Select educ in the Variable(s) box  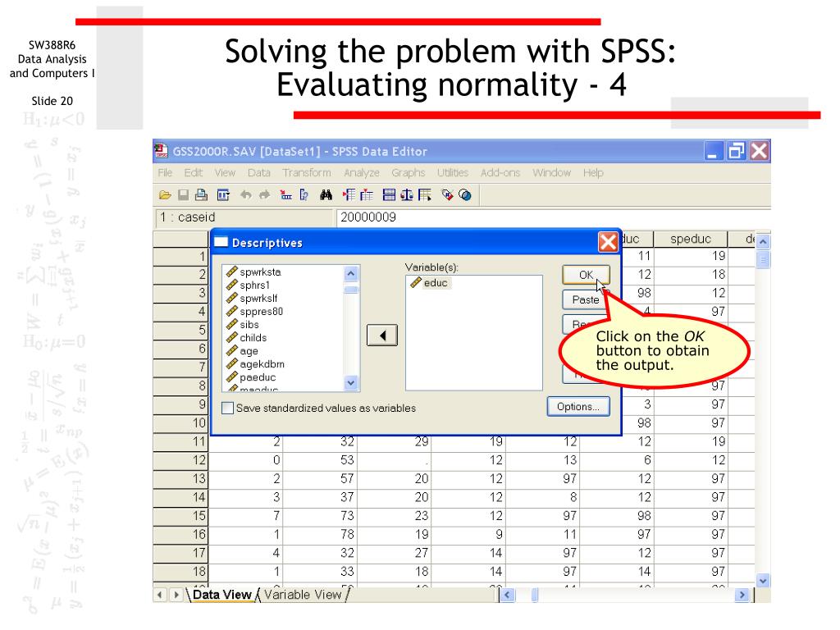coord(430,283)
